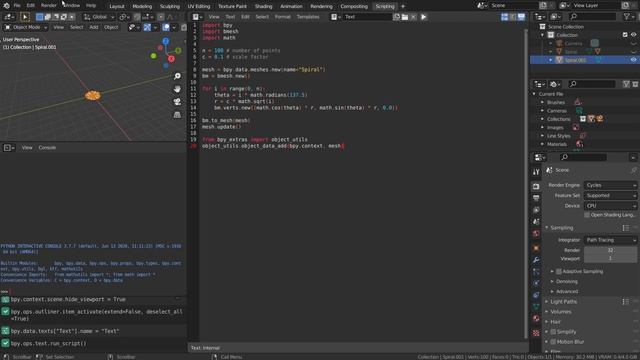Enable Open Shading Language checkbox
Screen dimensions: 640x360
[587, 215]
